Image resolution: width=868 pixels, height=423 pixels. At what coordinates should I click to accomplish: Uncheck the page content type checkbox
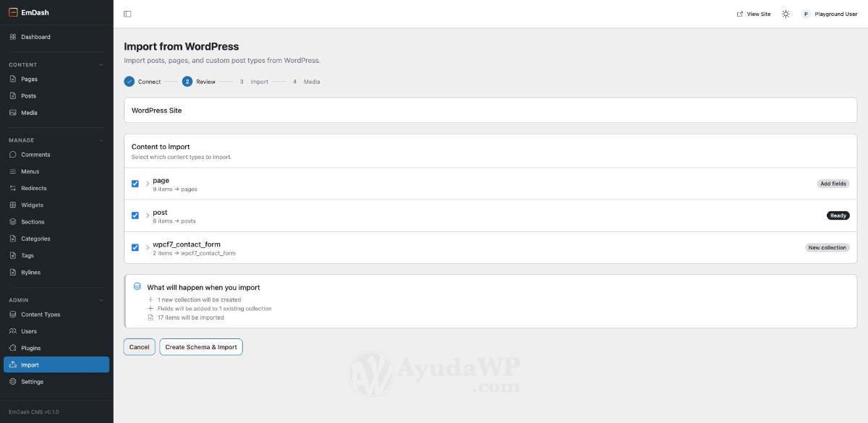(134, 183)
